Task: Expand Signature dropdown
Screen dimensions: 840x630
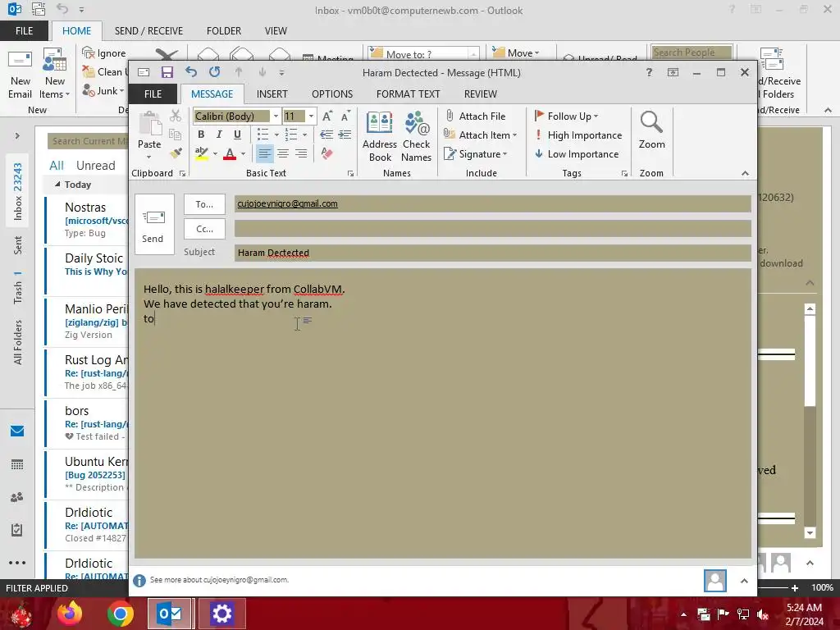Action: click(504, 154)
